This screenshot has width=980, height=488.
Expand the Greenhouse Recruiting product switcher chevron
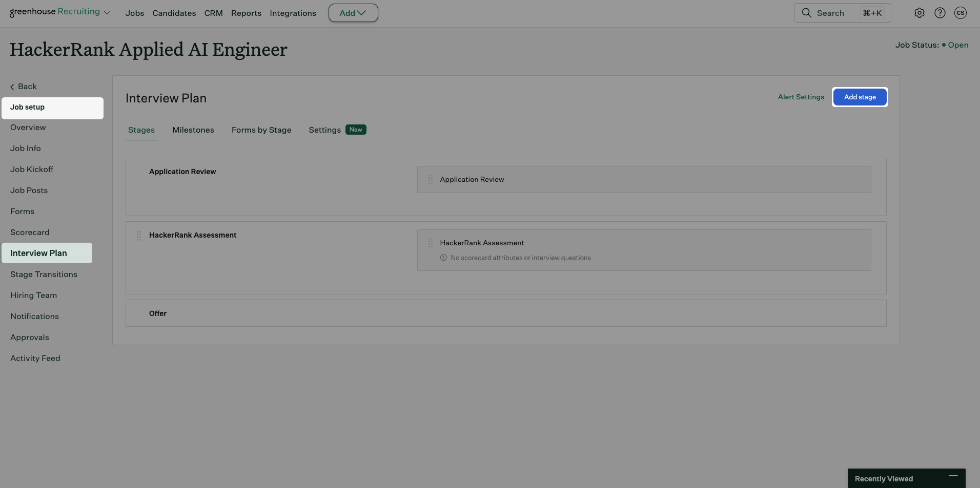pyautogui.click(x=107, y=13)
